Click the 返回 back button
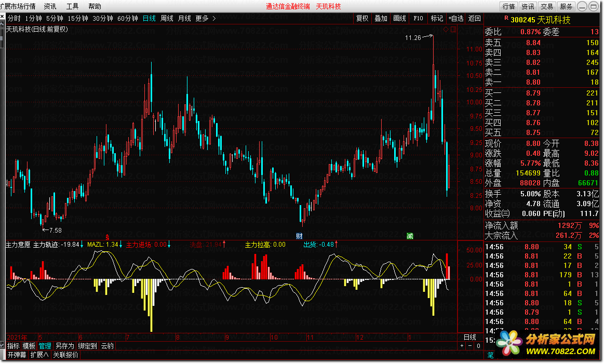605x364 pixels. (x=474, y=18)
